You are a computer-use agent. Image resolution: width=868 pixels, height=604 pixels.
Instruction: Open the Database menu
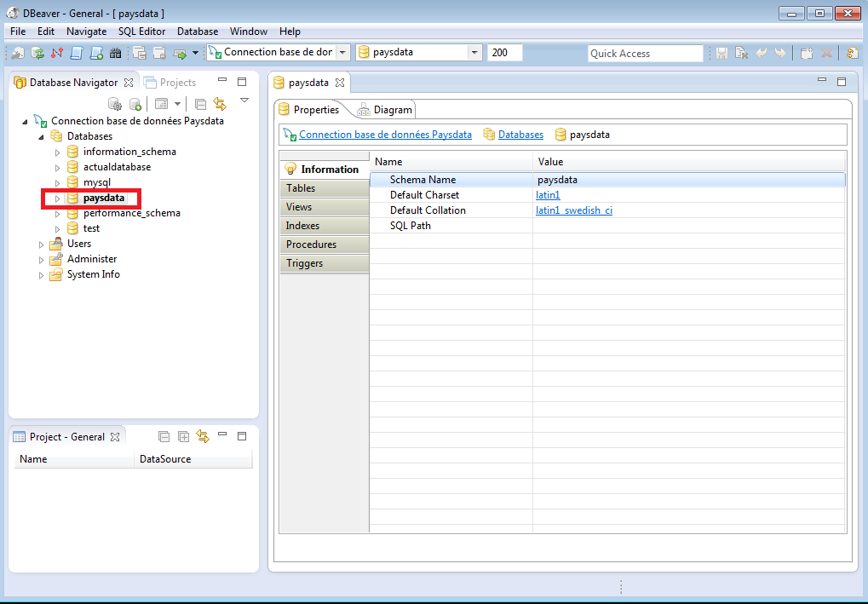(198, 32)
